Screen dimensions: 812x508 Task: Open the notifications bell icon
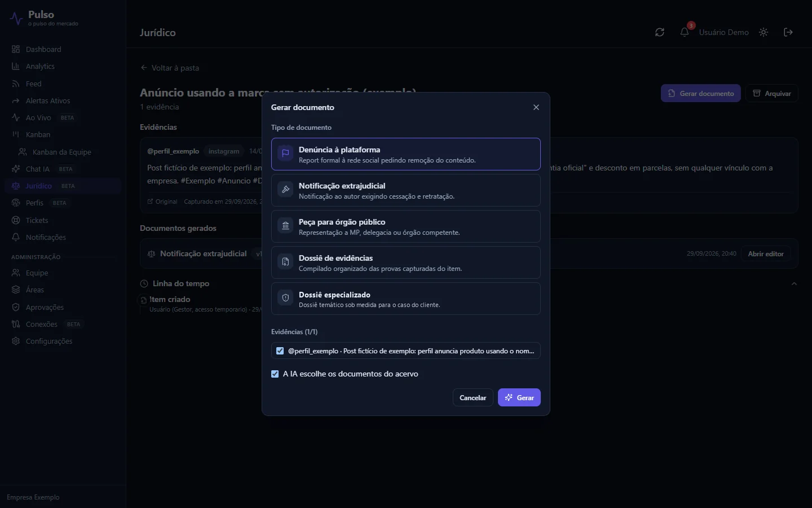[x=684, y=32]
